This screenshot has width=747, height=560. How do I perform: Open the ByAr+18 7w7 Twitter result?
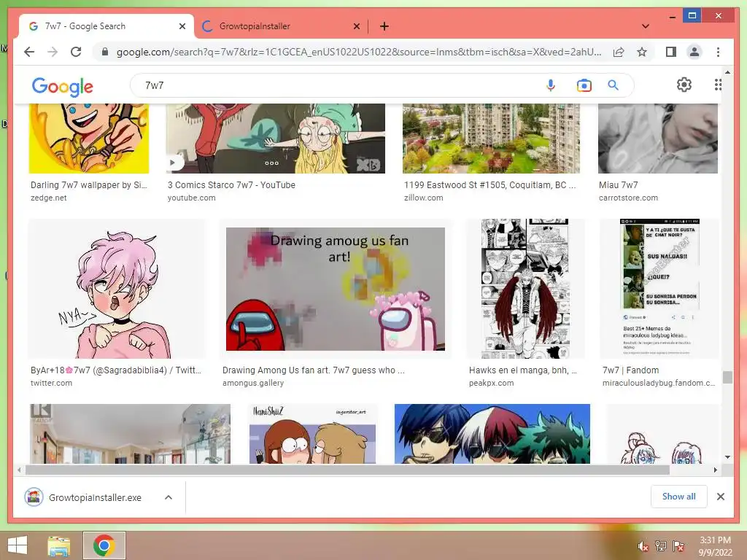point(116,370)
